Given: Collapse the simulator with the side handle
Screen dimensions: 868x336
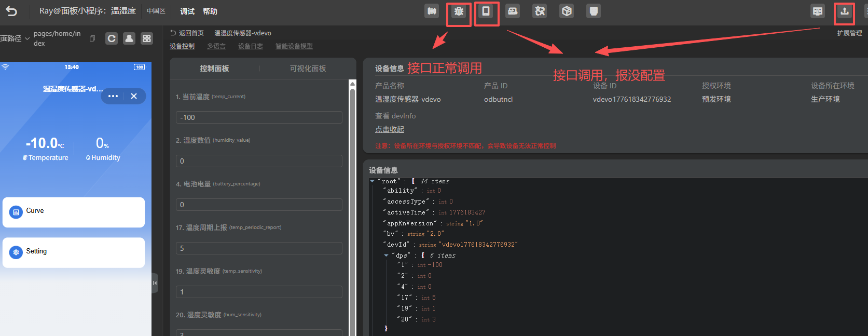Looking at the screenshot, I should 155,283.
